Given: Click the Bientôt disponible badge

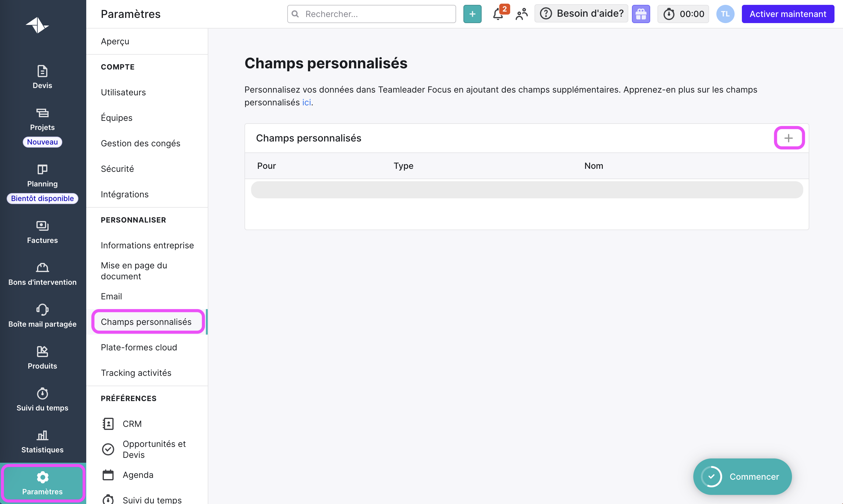Looking at the screenshot, I should pyautogui.click(x=43, y=198).
